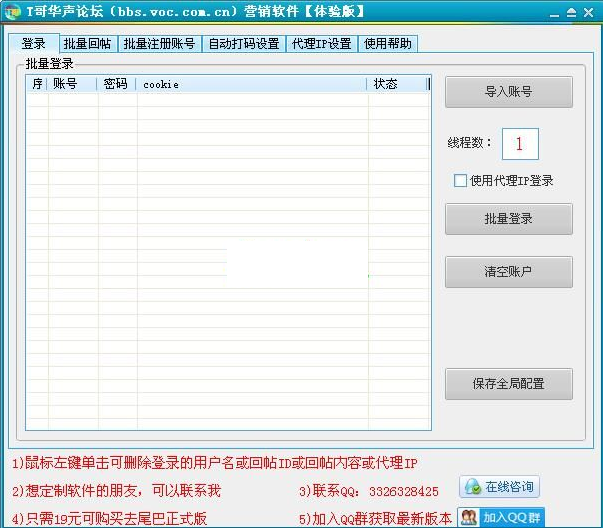Click the 账号 column header
The height and width of the screenshot is (530, 603).
[72, 85]
